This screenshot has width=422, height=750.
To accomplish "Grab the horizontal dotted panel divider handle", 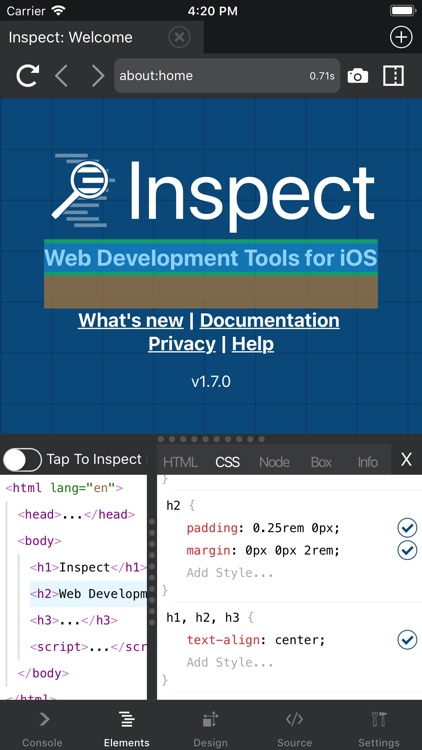I will (x=211, y=439).
